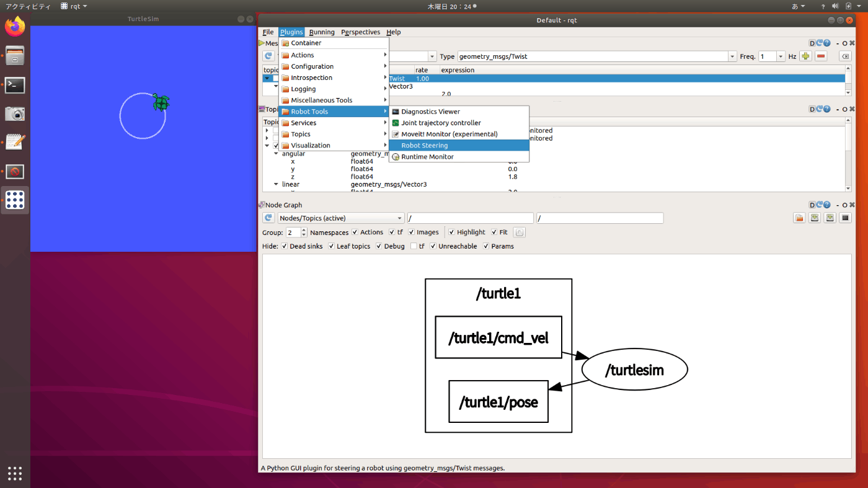Open the Files app in the dock
868x488 pixels.
pyautogui.click(x=15, y=56)
